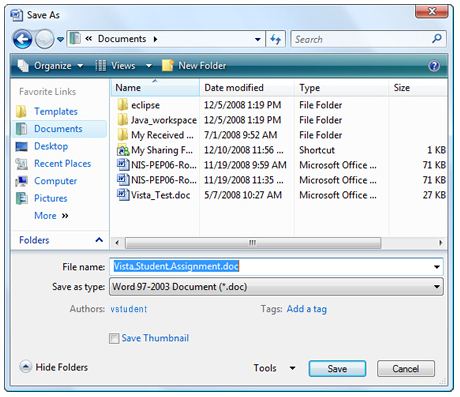The width and height of the screenshot is (460, 397).
Task: Click the My Sharing shortcut icon
Action: coord(123,150)
